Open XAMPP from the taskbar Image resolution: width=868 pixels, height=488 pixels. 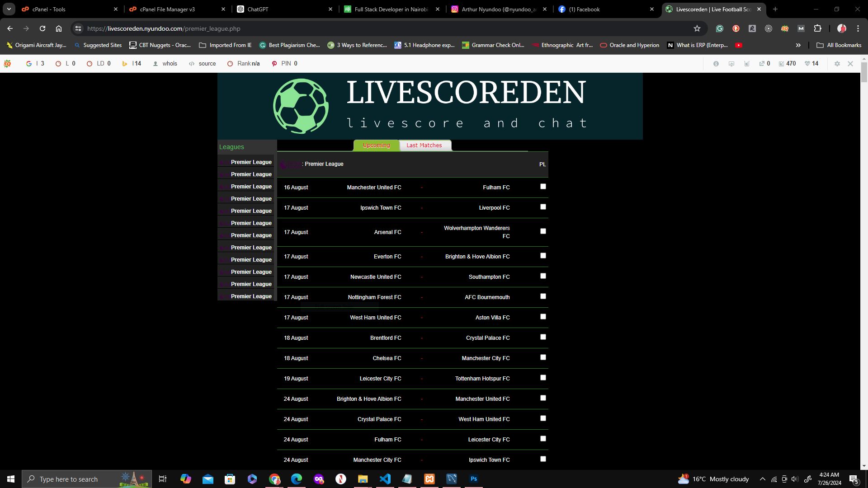(429, 479)
